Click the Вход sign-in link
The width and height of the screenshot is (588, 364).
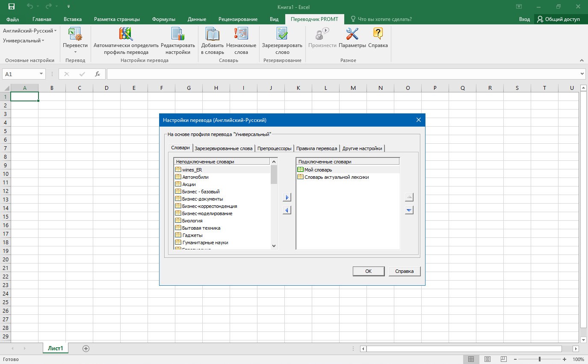point(524,19)
